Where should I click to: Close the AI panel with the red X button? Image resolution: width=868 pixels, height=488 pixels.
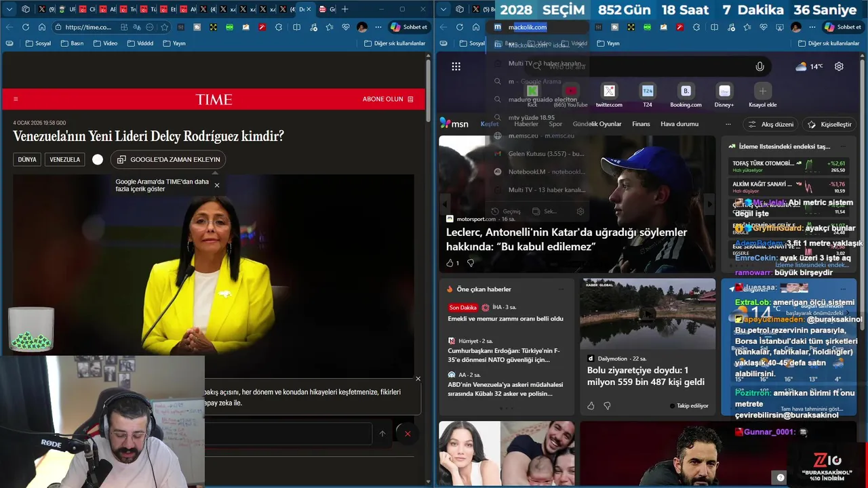pyautogui.click(x=408, y=434)
